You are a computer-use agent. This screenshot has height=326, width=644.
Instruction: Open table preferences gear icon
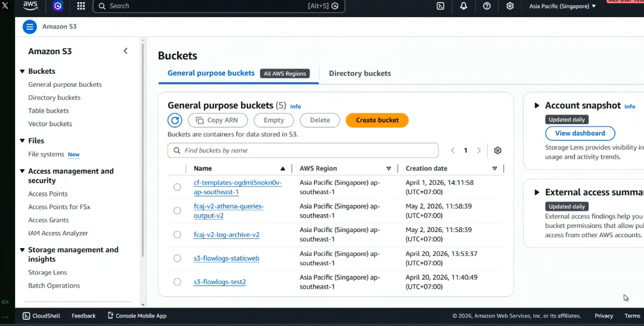498,150
